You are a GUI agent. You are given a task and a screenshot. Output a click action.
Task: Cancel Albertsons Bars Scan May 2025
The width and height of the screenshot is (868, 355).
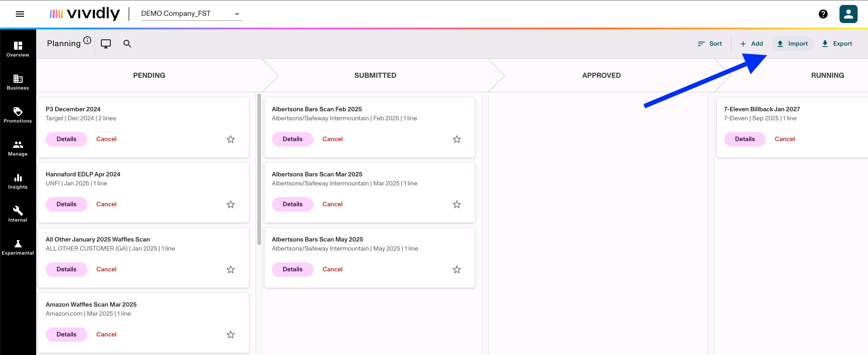click(332, 270)
